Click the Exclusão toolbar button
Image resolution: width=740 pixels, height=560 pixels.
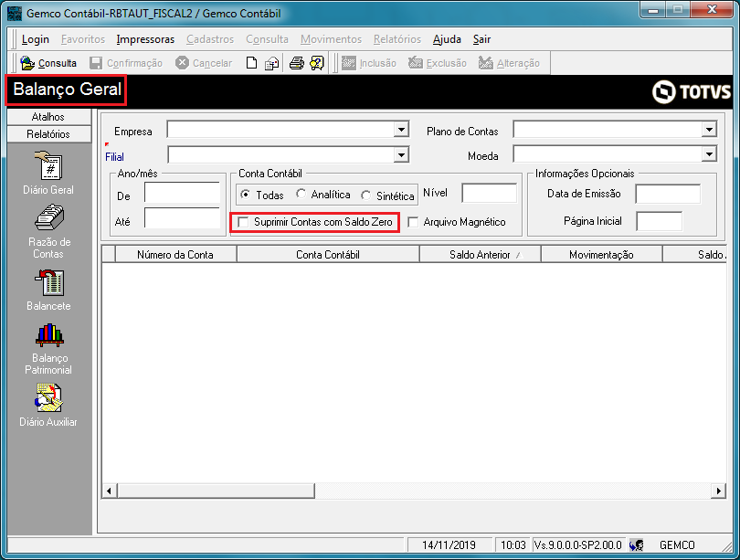pyautogui.click(x=438, y=63)
